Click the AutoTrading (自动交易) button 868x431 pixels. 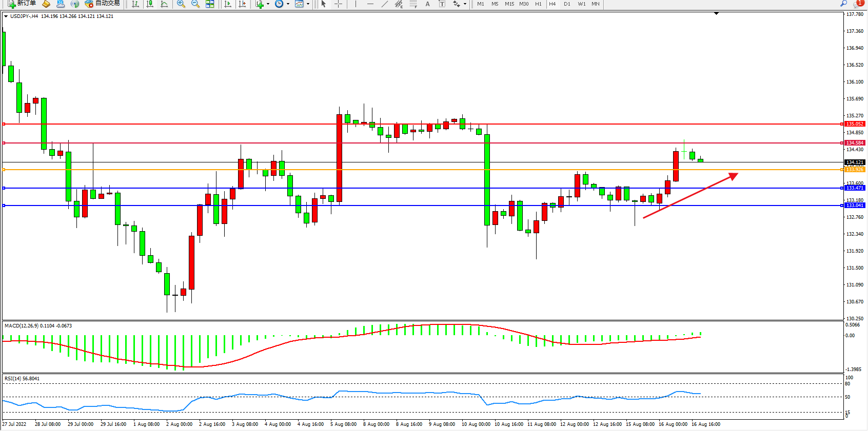(102, 4)
